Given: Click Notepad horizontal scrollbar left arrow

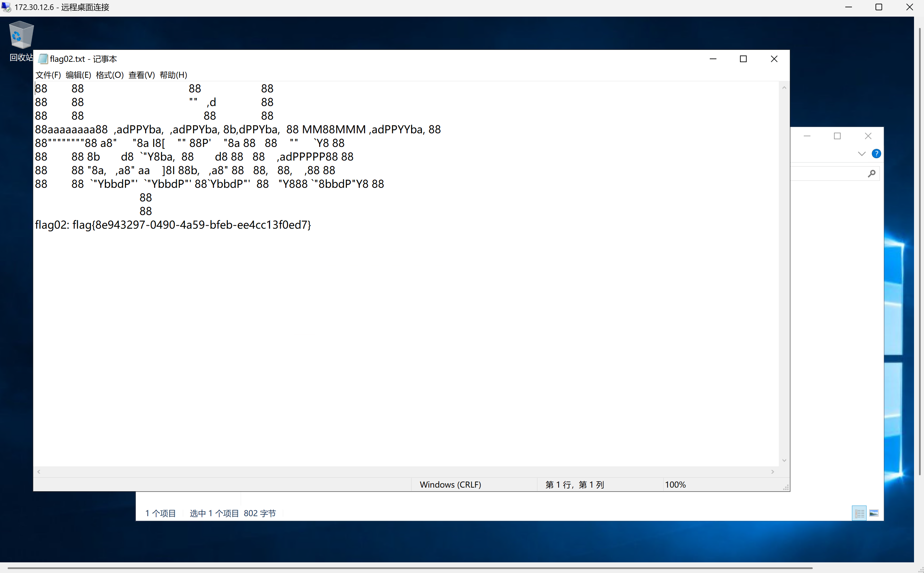Looking at the screenshot, I should (39, 472).
